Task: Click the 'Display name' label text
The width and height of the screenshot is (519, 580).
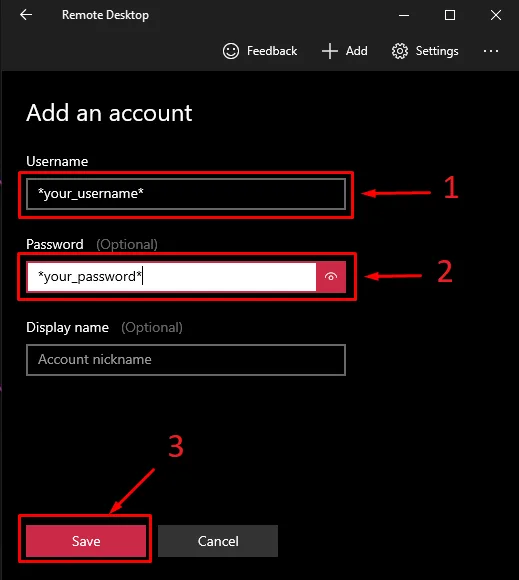Action: 67,327
